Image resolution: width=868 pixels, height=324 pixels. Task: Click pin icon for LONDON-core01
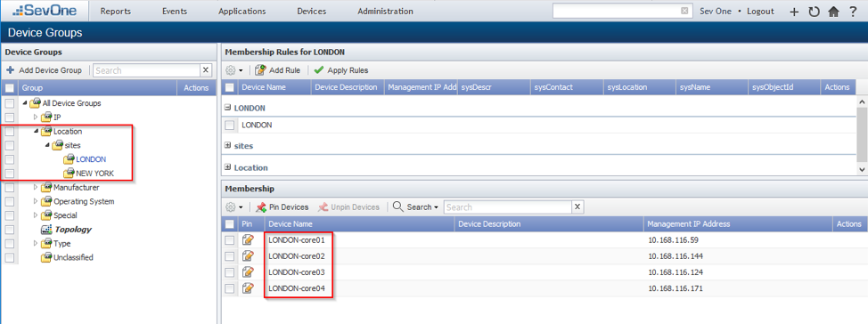pyautogui.click(x=248, y=240)
